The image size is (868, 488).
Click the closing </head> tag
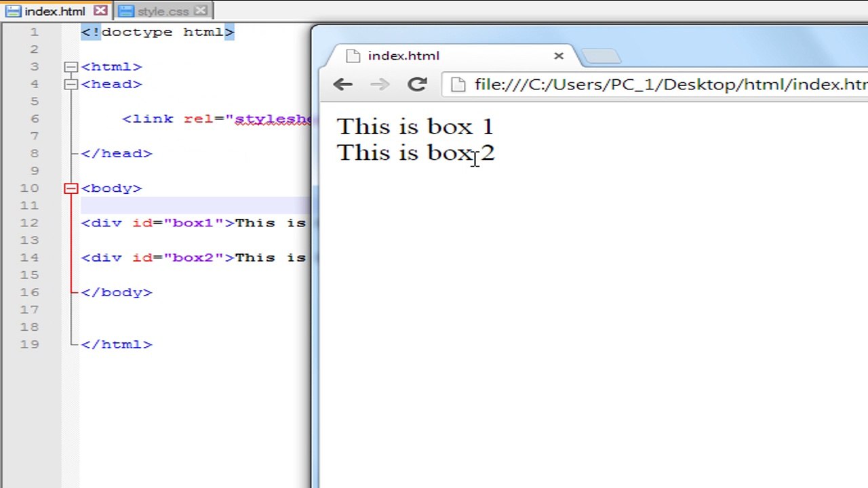point(117,153)
